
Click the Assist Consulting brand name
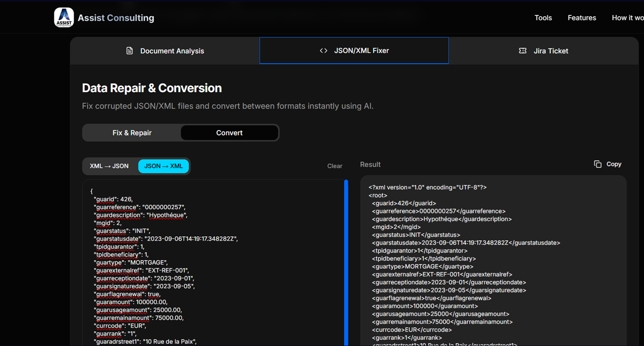pos(116,18)
